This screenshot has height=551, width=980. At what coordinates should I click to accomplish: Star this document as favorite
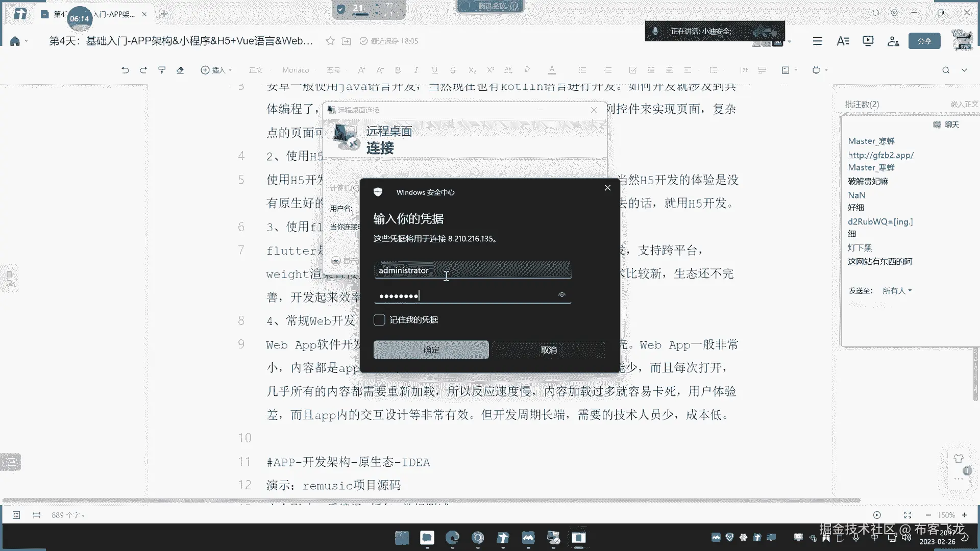[x=330, y=41]
